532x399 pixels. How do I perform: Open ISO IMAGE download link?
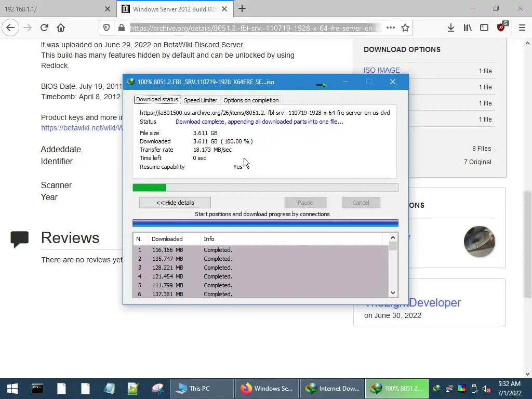point(382,70)
